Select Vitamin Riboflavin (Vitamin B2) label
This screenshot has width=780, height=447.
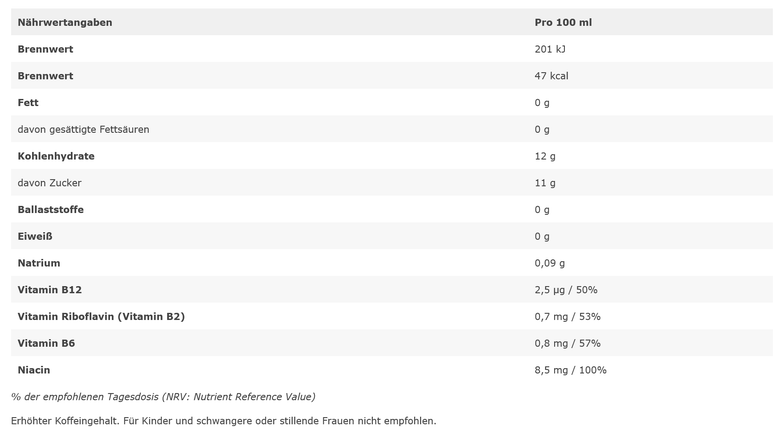click(101, 317)
